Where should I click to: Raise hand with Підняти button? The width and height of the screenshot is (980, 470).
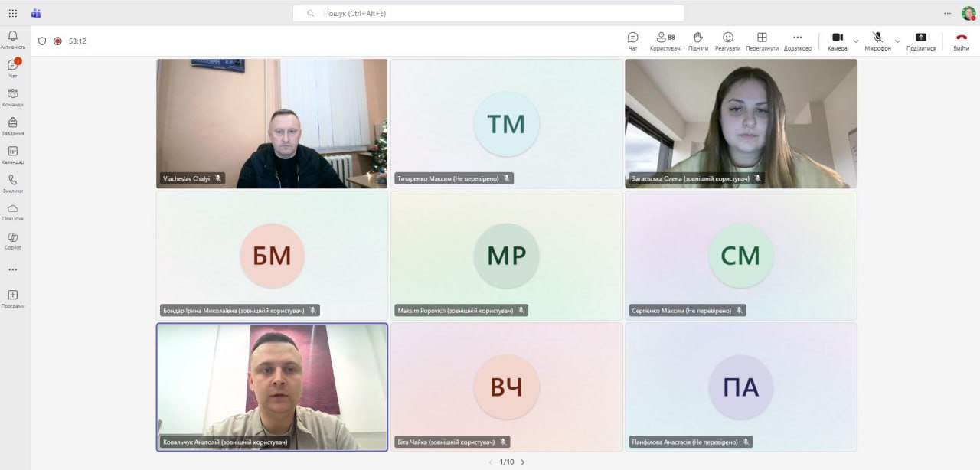click(697, 41)
